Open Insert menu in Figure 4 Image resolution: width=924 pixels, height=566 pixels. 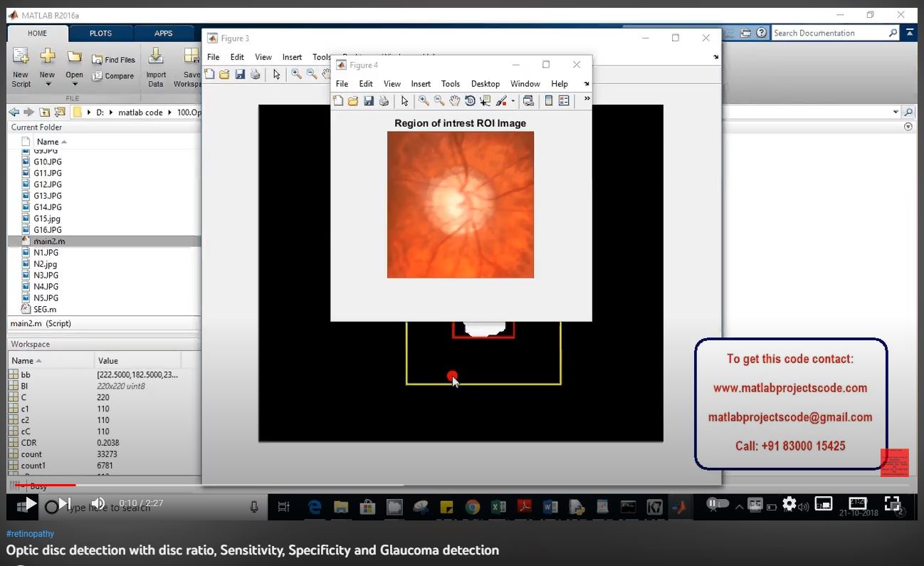click(421, 84)
